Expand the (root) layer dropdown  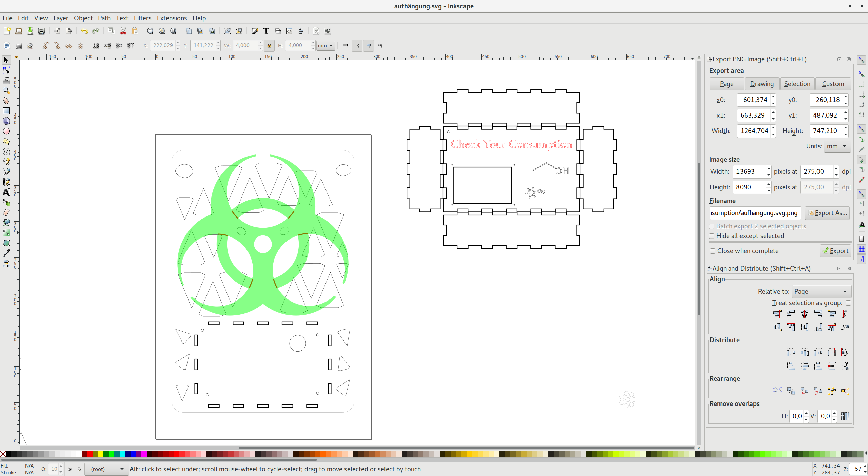coord(106,469)
